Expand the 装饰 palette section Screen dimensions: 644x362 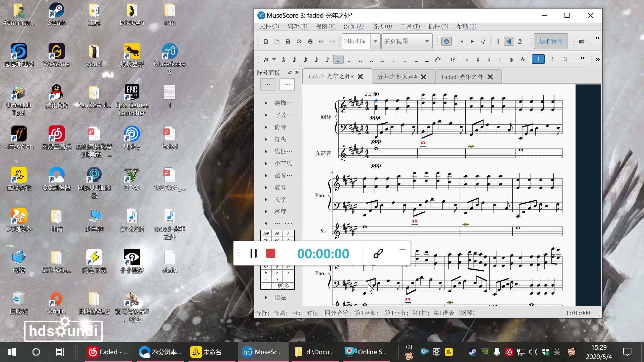point(266,103)
